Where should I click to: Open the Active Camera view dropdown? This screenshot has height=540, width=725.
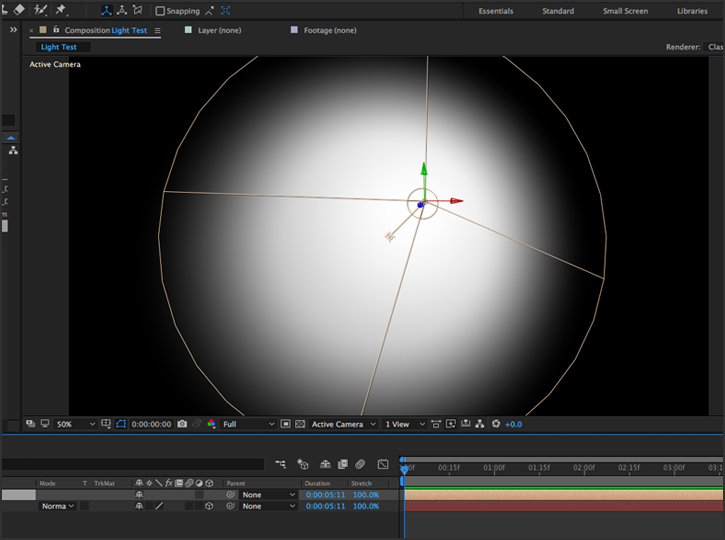[x=343, y=424]
